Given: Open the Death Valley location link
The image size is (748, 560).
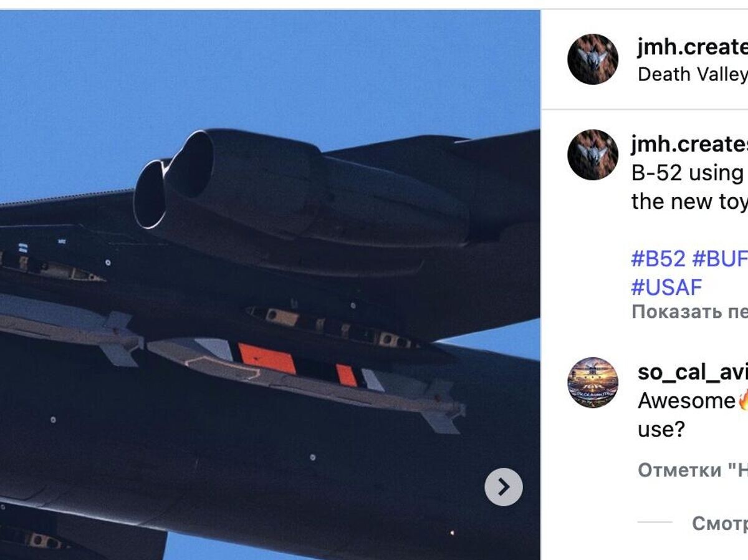Looking at the screenshot, I should click(x=693, y=74).
